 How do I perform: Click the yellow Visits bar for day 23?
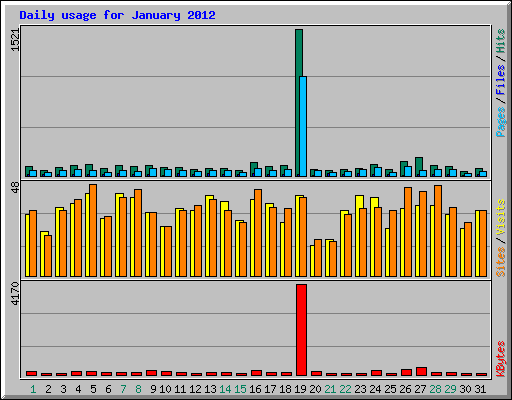357,236
